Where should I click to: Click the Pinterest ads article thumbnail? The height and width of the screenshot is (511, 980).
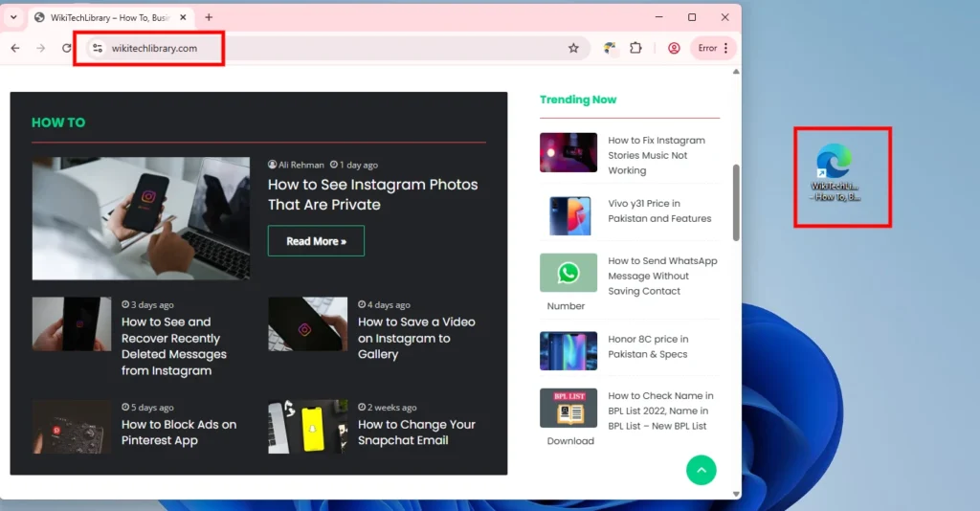click(72, 427)
